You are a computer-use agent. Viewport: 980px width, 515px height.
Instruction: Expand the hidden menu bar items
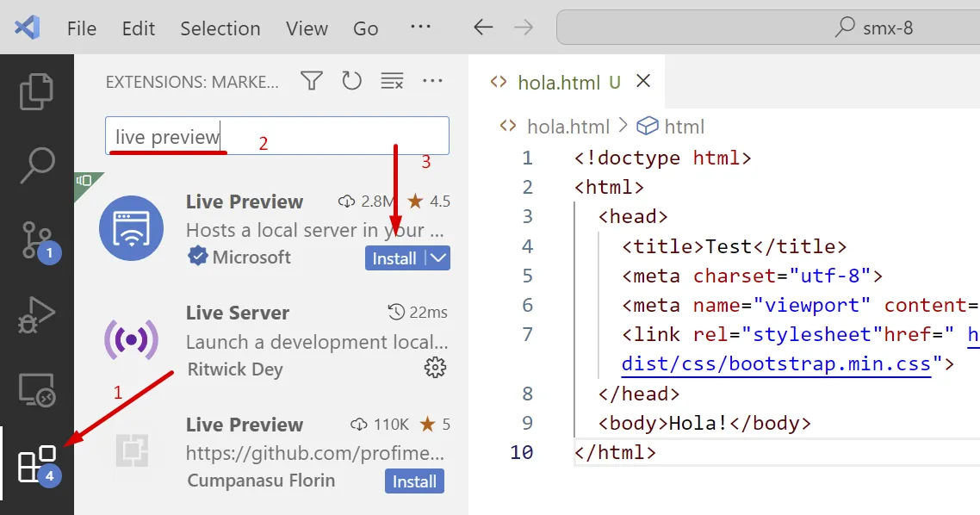point(420,28)
